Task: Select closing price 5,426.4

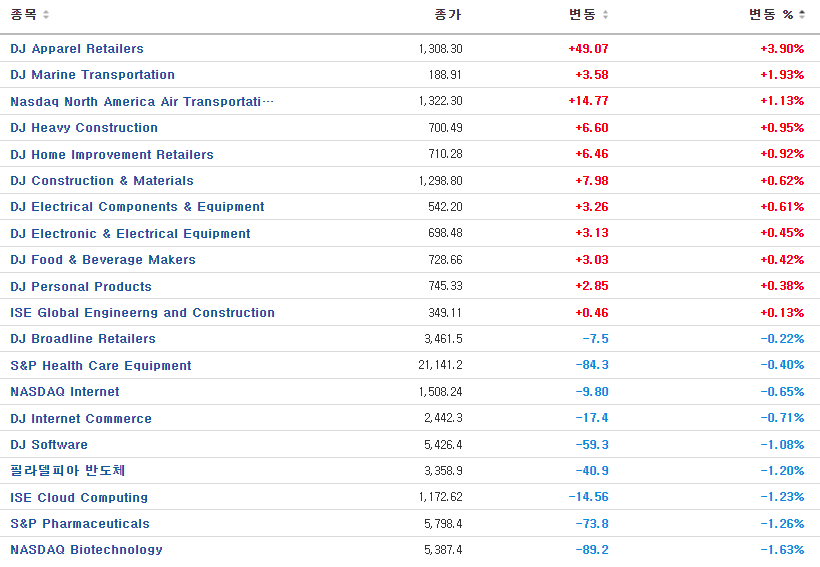Action: click(443, 445)
